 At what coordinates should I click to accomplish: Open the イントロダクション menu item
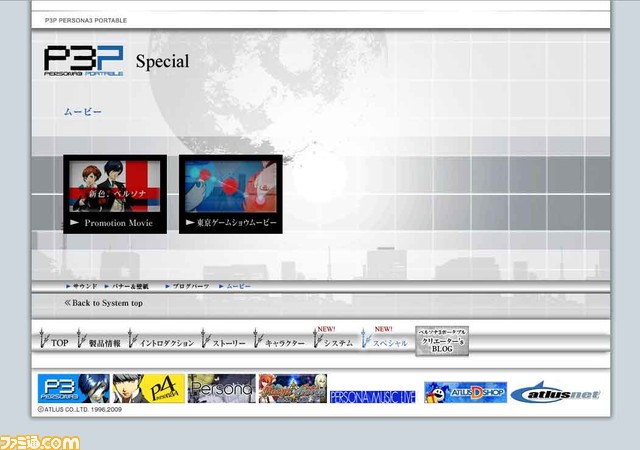[x=161, y=340]
